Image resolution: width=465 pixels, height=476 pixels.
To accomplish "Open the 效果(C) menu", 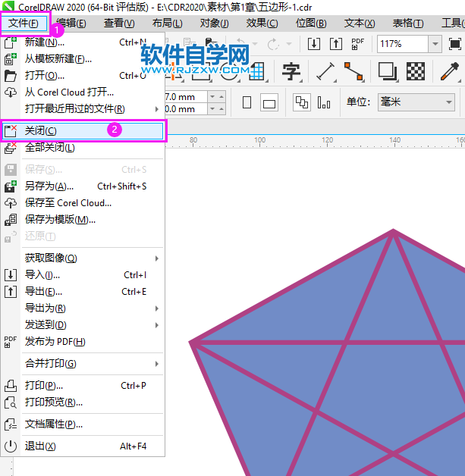I will coord(262,23).
